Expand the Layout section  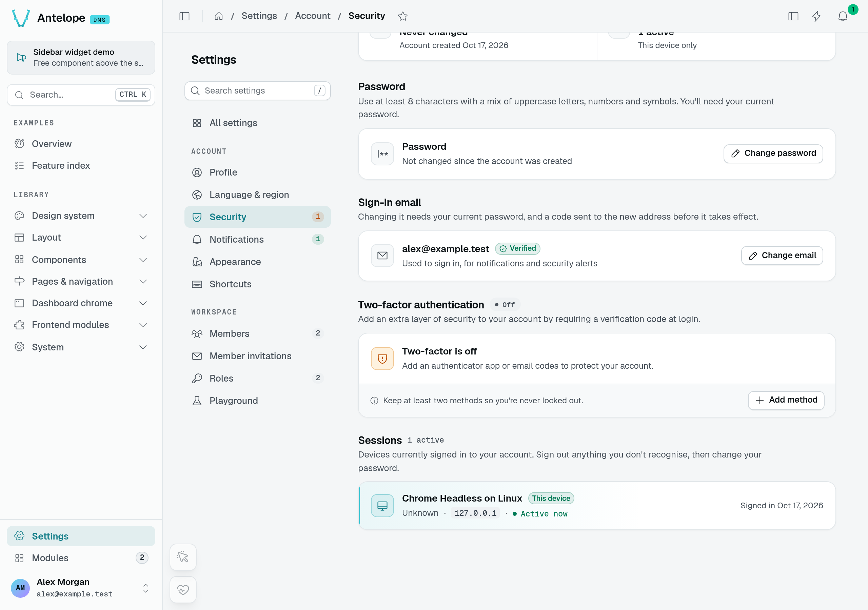[x=81, y=237]
